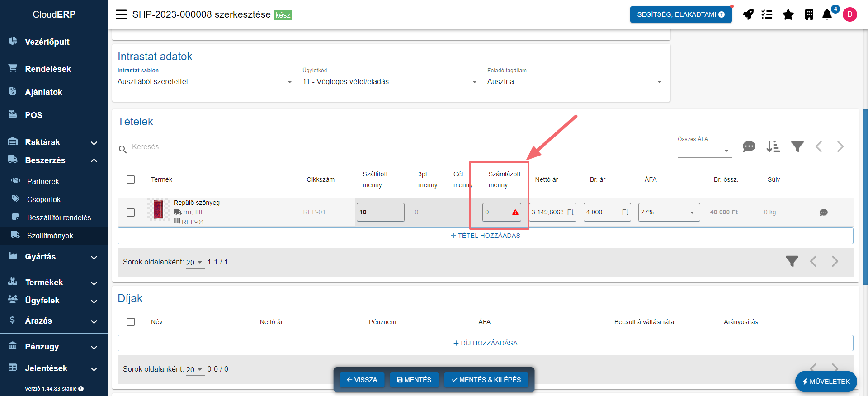
Task: Go to Vezérlőpult in the sidebar
Action: pos(47,42)
